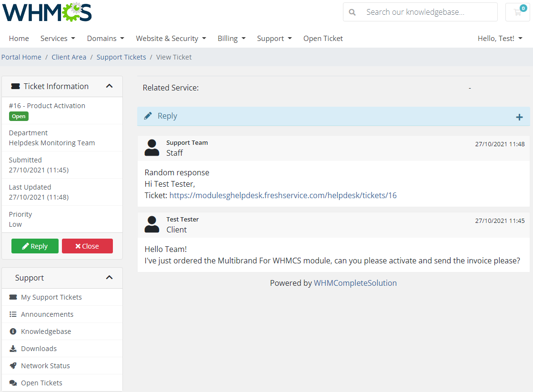Open the Support dropdown in navbar

pyautogui.click(x=274, y=39)
